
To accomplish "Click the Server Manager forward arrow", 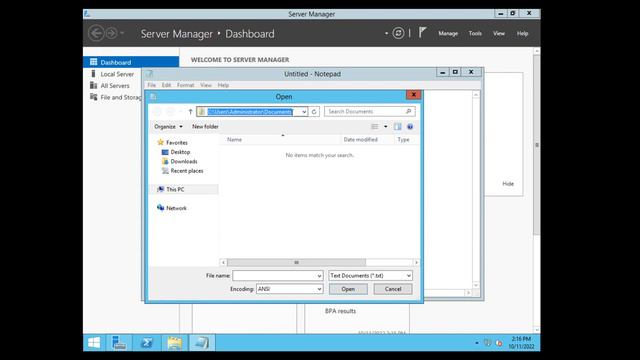I will [x=111, y=33].
